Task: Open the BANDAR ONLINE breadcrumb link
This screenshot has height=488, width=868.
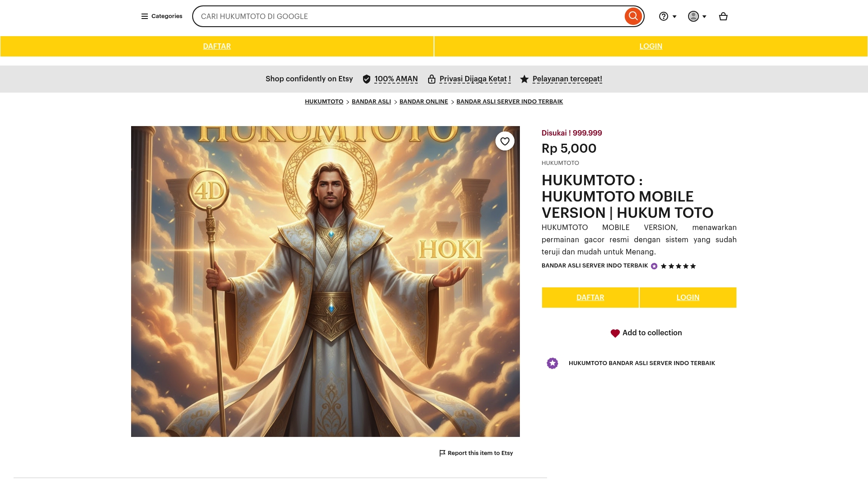Action: point(424,102)
